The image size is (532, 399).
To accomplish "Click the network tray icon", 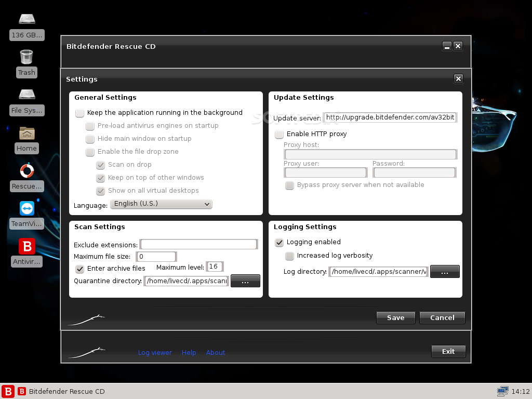I will 502,391.
